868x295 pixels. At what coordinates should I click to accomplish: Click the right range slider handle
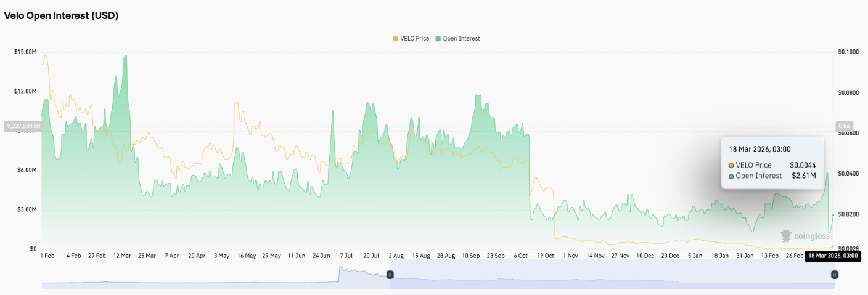pos(834,275)
